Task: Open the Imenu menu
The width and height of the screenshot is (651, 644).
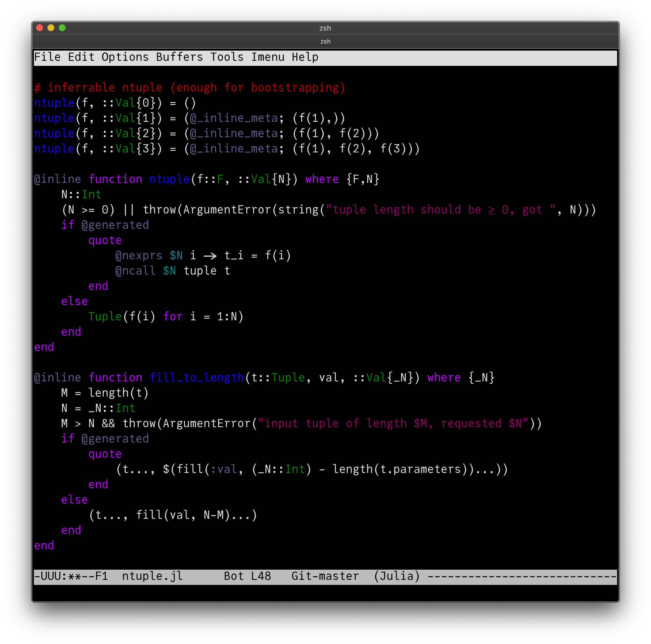Action: coord(268,57)
